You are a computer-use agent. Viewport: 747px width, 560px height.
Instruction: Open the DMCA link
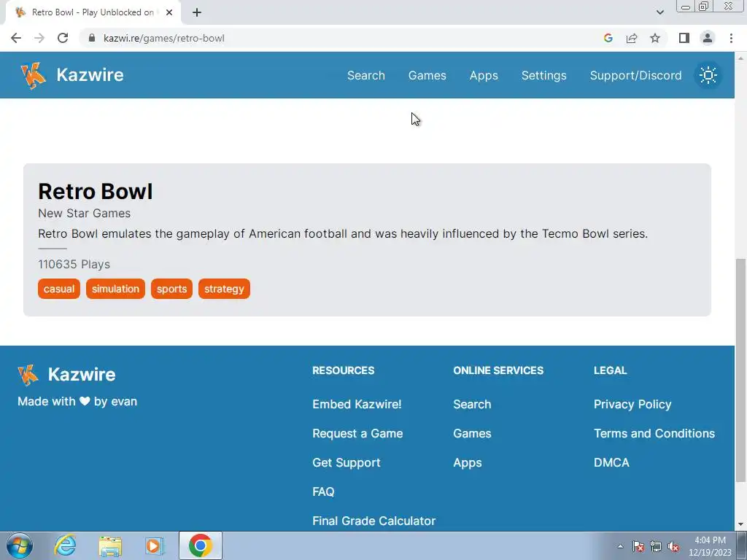(611, 462)
